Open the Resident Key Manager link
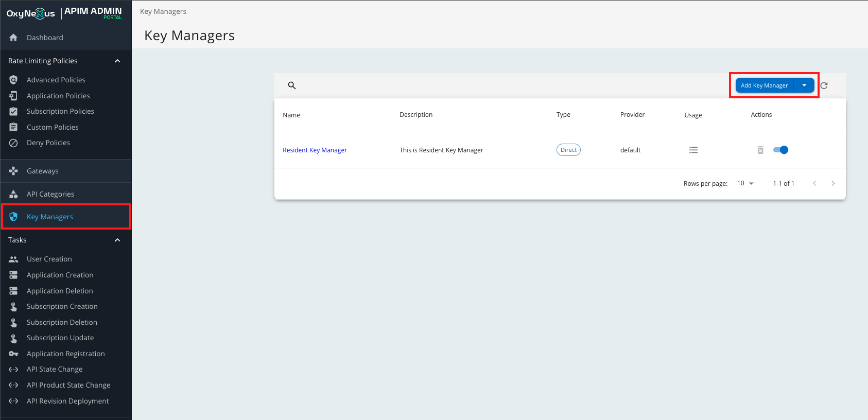The width and height of the screenshot is (868, 420). point(315,150)
